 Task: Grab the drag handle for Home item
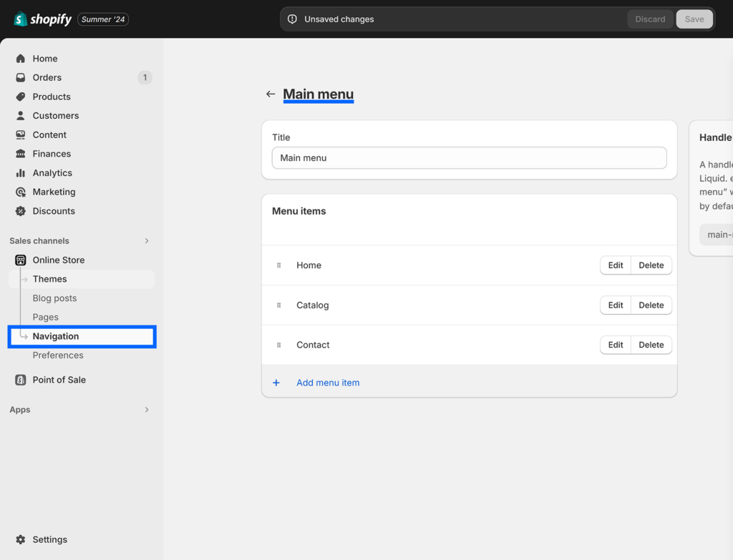279,265
